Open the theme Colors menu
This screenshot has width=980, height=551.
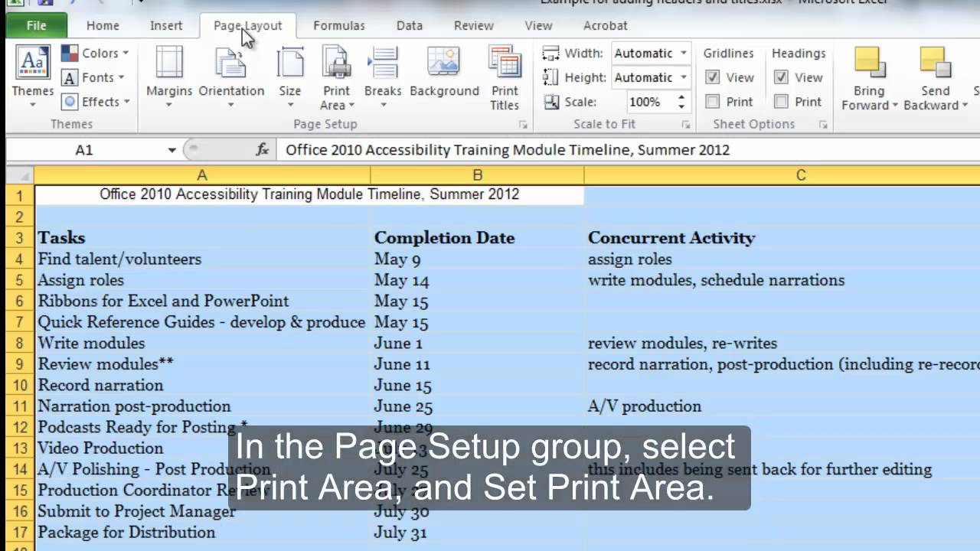pyautogui.click(x=95, y=53)
